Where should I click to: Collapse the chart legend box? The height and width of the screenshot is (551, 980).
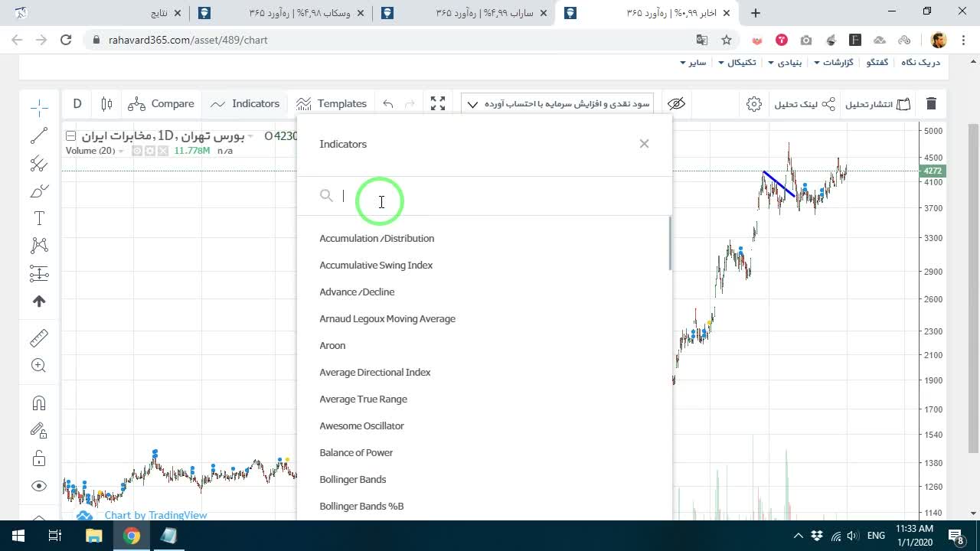(70, 135)
